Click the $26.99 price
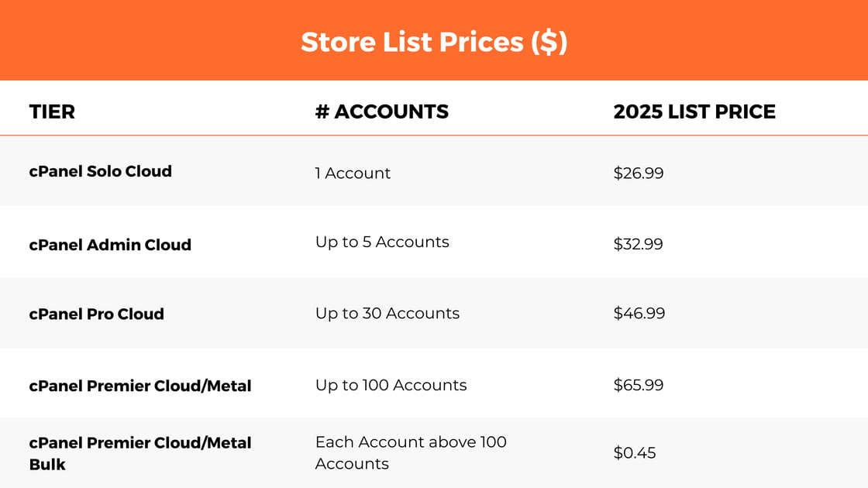 click(639, 174)
